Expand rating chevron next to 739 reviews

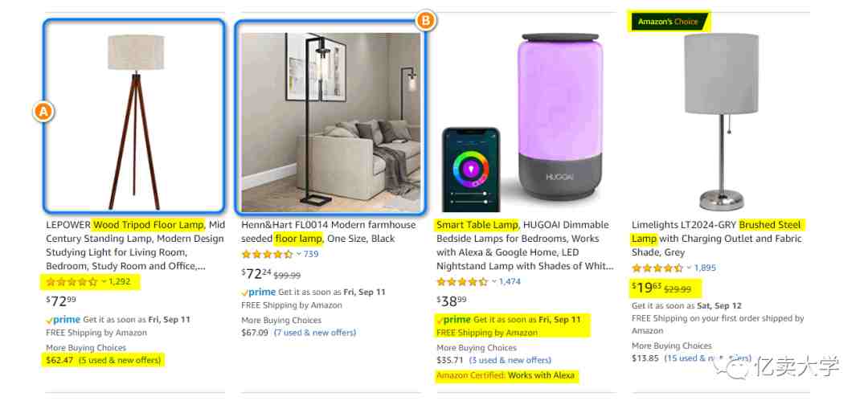point(299,254)
